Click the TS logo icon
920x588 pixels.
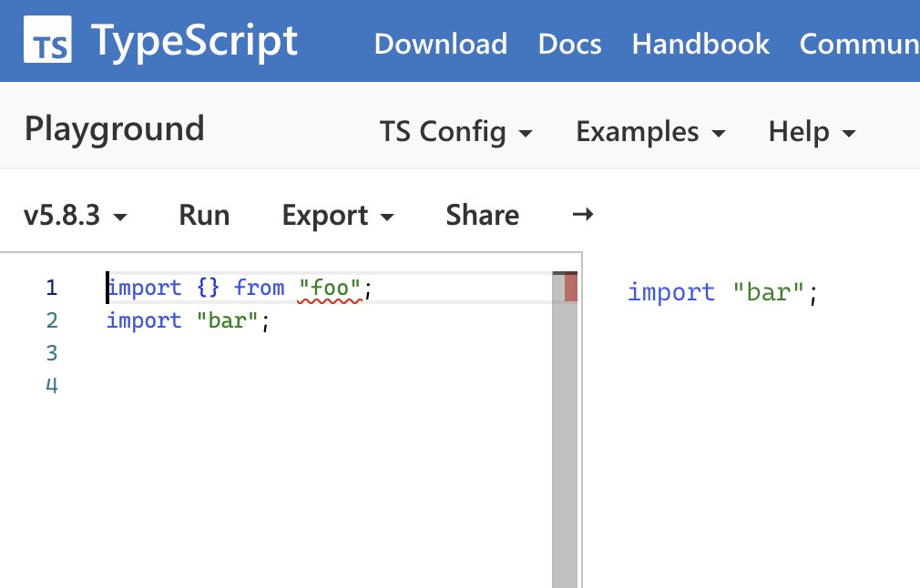47,39
